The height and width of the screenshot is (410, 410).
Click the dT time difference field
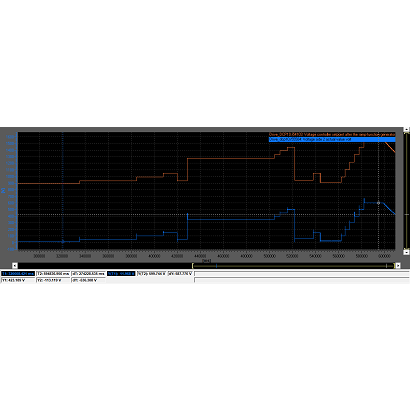point(88,274)
